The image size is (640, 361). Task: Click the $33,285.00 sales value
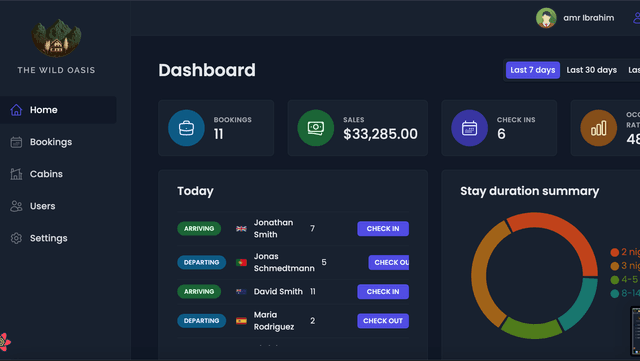[x=380, y=134]
